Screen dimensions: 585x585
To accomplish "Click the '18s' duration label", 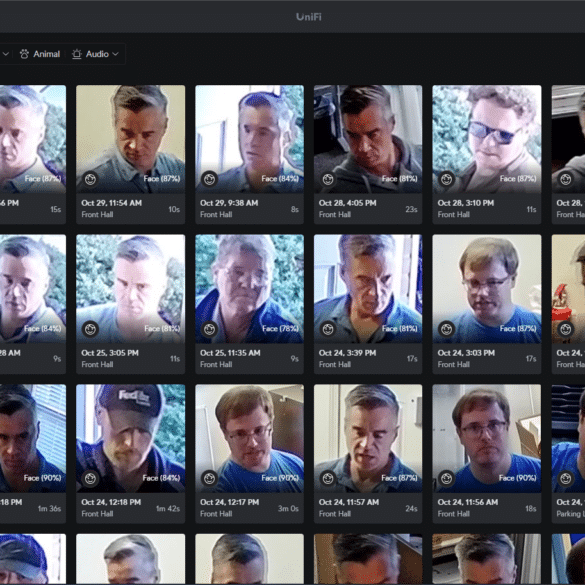I will click(x=531, y=509).
